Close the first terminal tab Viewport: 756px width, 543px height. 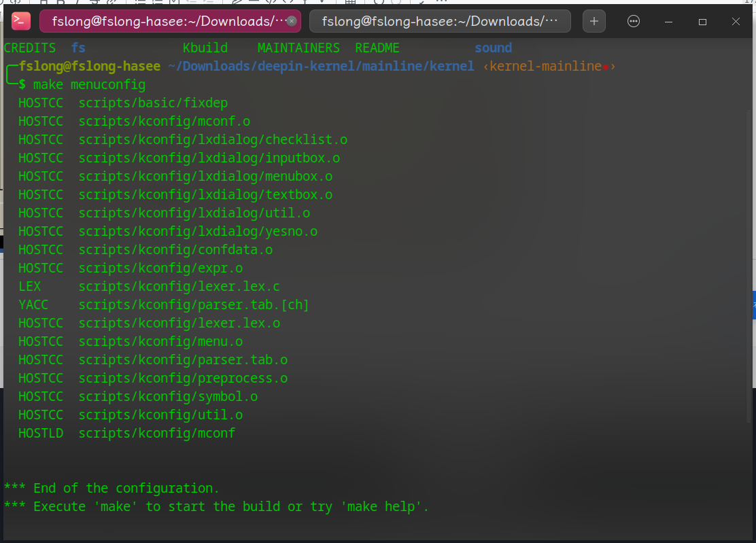coord(291,21)
